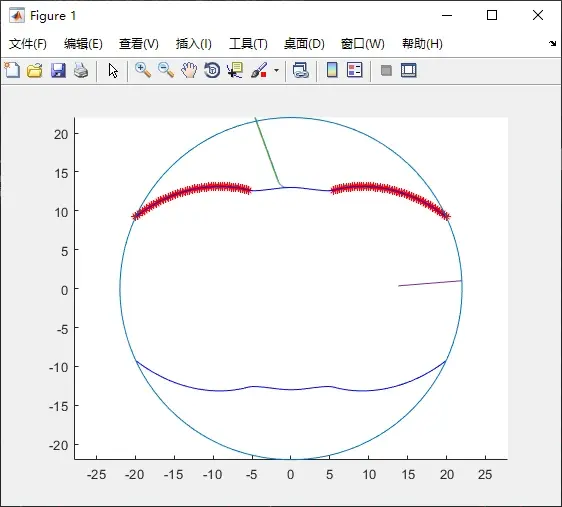Print the figure using printer icon

click(x=81, y=70)
